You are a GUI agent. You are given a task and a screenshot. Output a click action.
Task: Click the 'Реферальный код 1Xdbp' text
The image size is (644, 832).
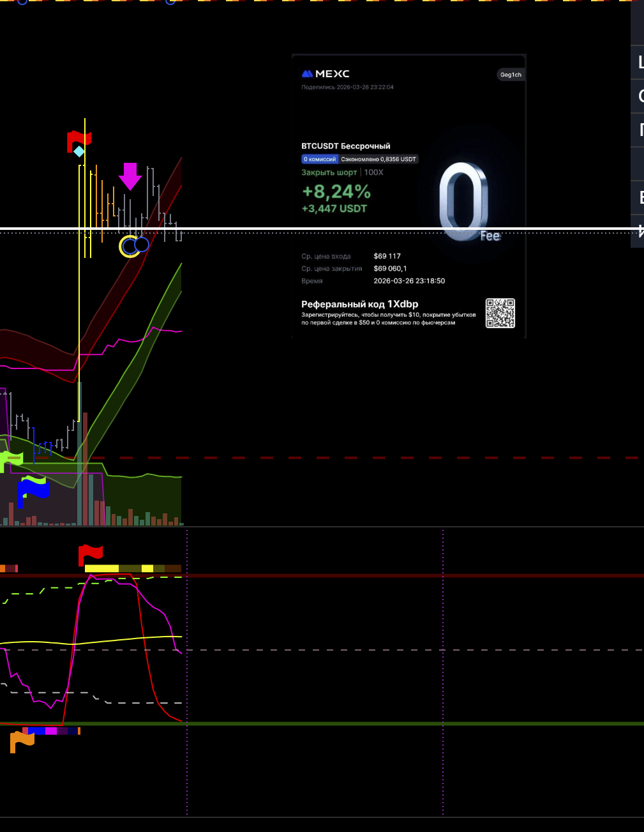coord(359,304)
